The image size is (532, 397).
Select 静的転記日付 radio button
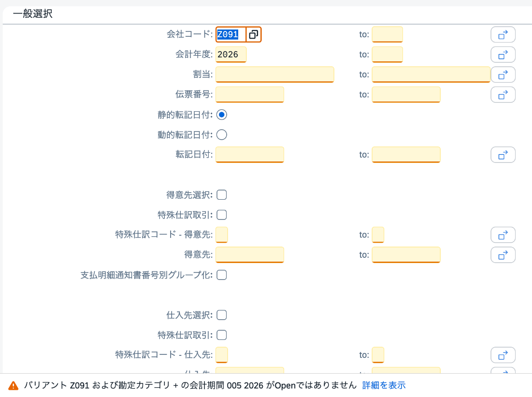[222, 115]
